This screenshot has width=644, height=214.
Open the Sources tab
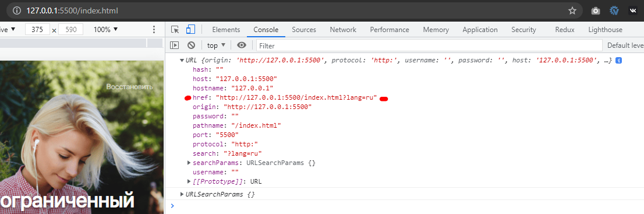coord(304,30)
